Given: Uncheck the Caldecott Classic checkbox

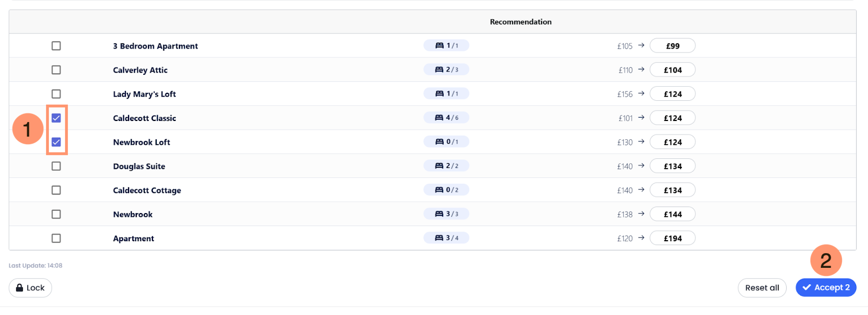Looking at the screenshot, I should pos(56,118).
